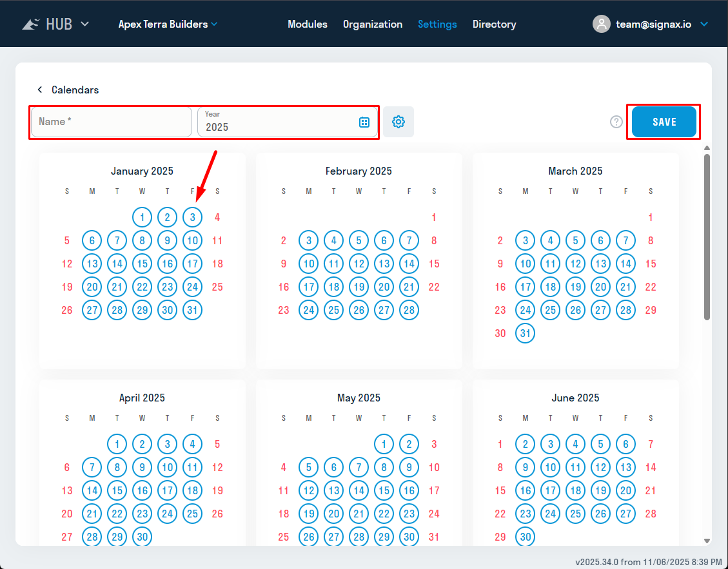This screenshot has height=569, width=728.
Task: Toggle February 23 weekend day
Action: tap(284, 310)
